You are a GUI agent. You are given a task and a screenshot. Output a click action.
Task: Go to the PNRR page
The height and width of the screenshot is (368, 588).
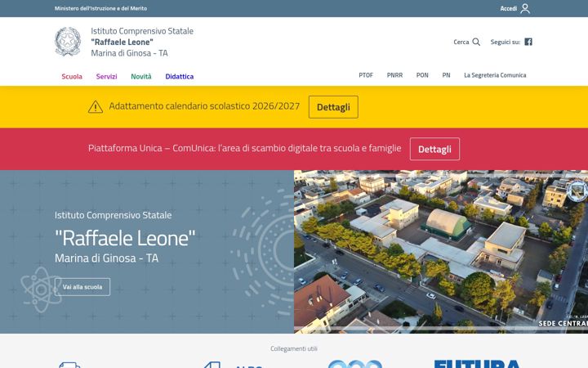coord(394,75)
